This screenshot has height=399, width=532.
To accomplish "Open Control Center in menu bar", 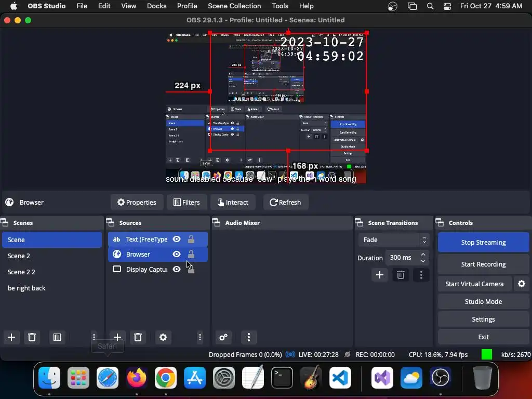I will click(x=447, y=6).
